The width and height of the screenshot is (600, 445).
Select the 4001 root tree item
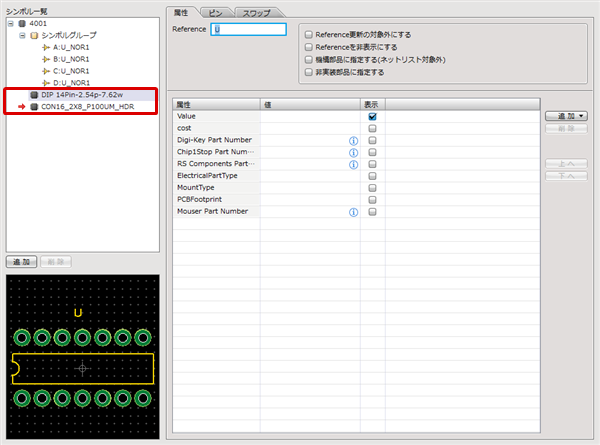click(x=38, y=24)
